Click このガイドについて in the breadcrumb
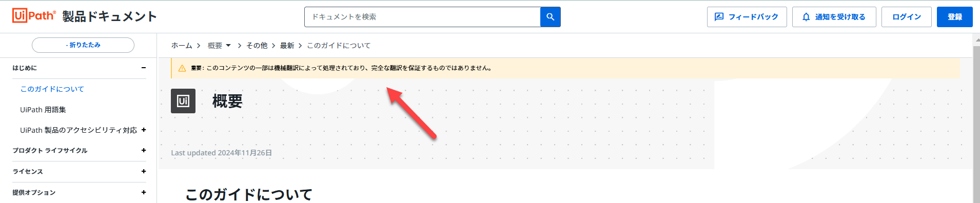980x203 pixels. click(x=339, y=46)
